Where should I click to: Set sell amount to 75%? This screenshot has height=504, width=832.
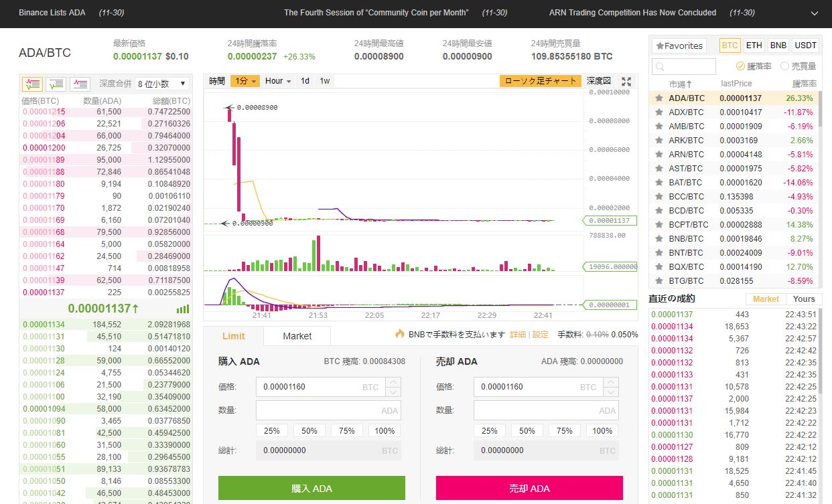(x=565, y=431)
